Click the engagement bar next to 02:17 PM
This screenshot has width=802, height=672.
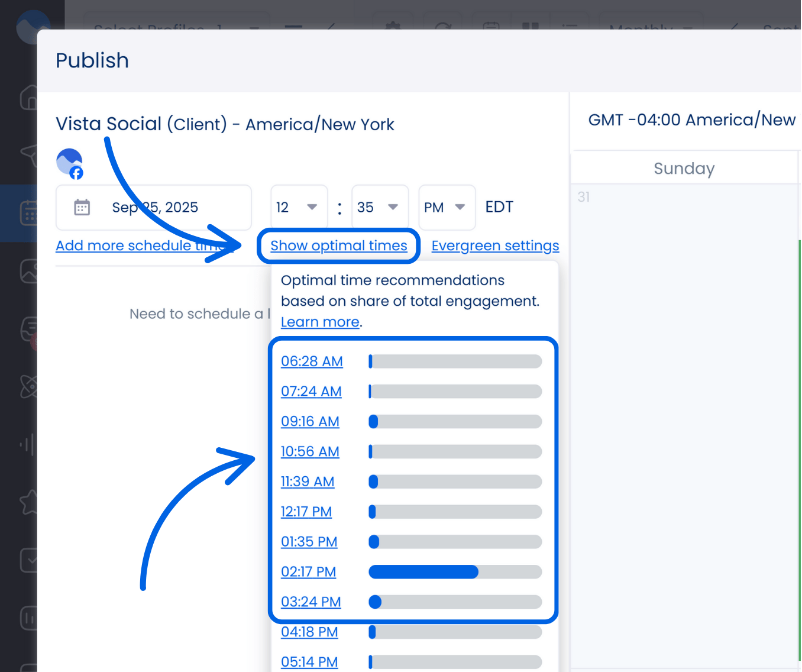click(455, 572)
